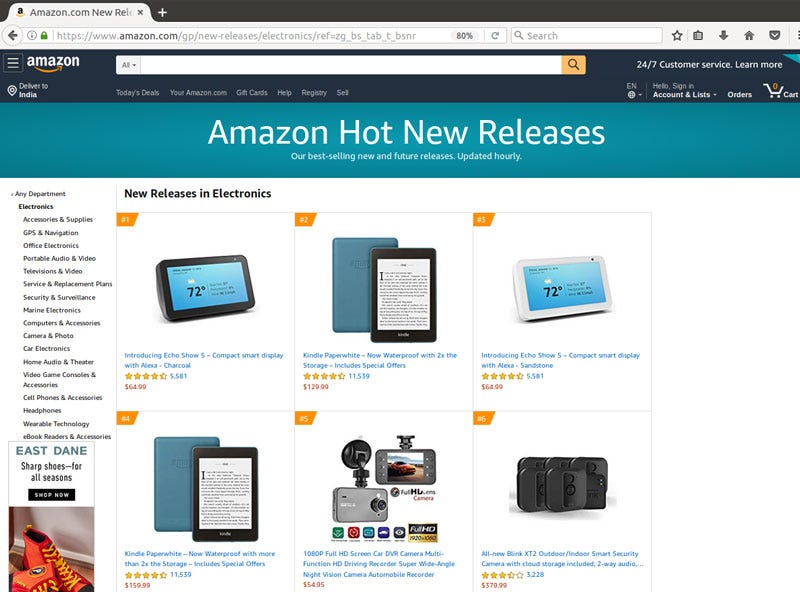Click the orange search magnifier button
This screenshot has height=592, width=800.
pos(573,65)
